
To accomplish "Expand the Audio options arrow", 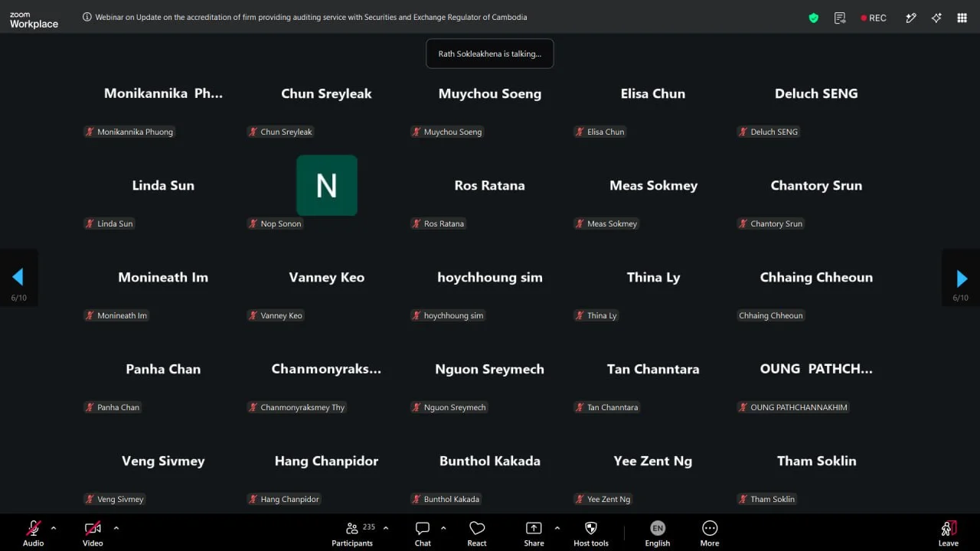I will [54, 528].
